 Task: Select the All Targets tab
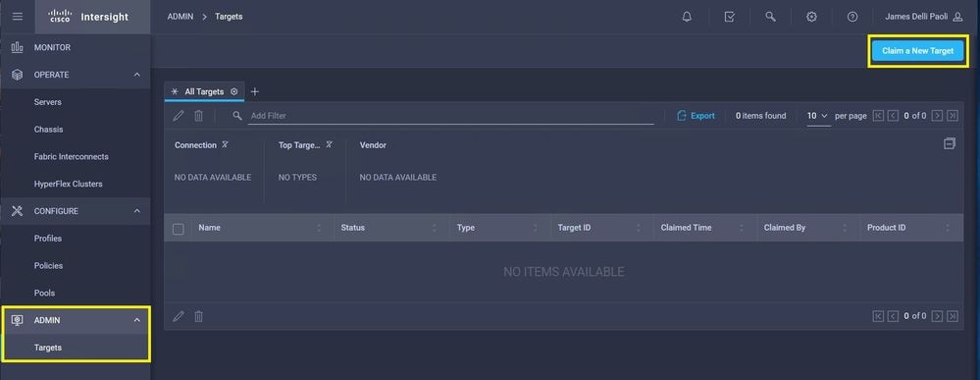pos(204,91)
